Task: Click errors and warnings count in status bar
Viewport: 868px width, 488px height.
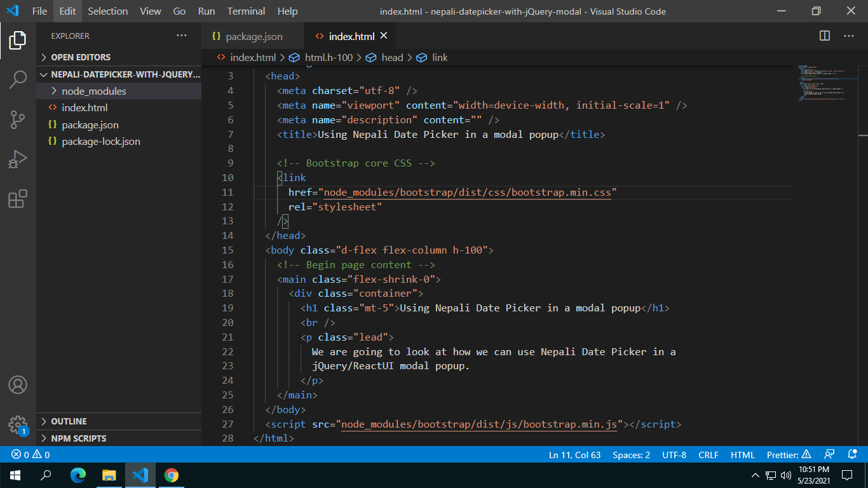Action: 31,455
